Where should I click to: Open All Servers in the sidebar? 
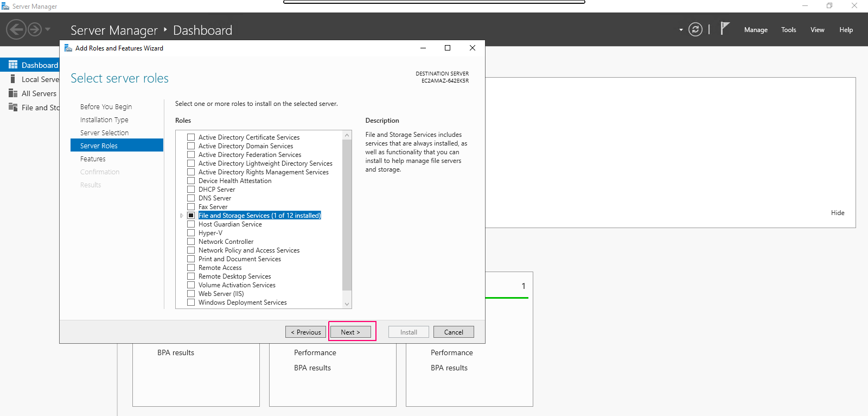pyautogui.click(x=39, y=93)
